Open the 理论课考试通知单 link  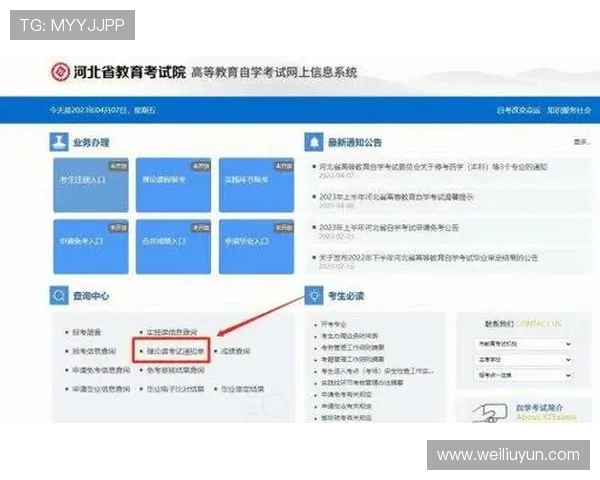(x=176, y=351)
